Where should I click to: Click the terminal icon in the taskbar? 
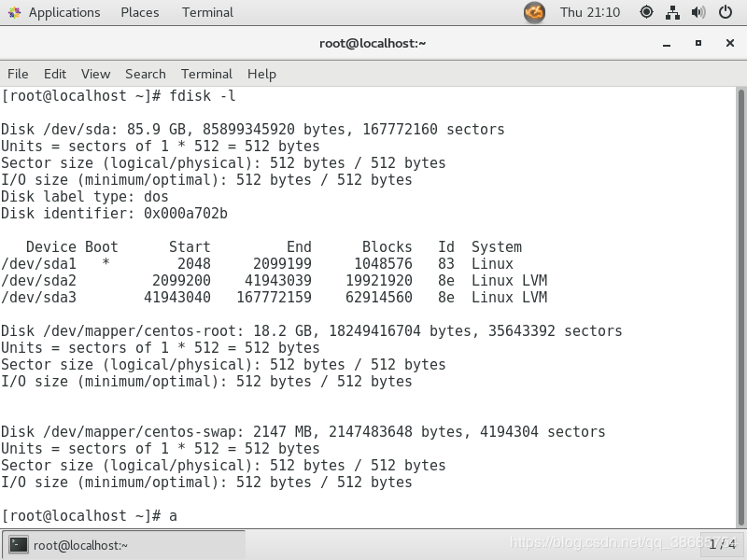coord(19,545)
